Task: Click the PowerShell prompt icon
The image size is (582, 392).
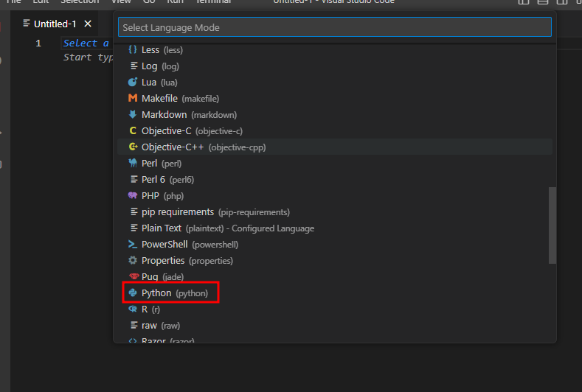Action: (133, 244)
